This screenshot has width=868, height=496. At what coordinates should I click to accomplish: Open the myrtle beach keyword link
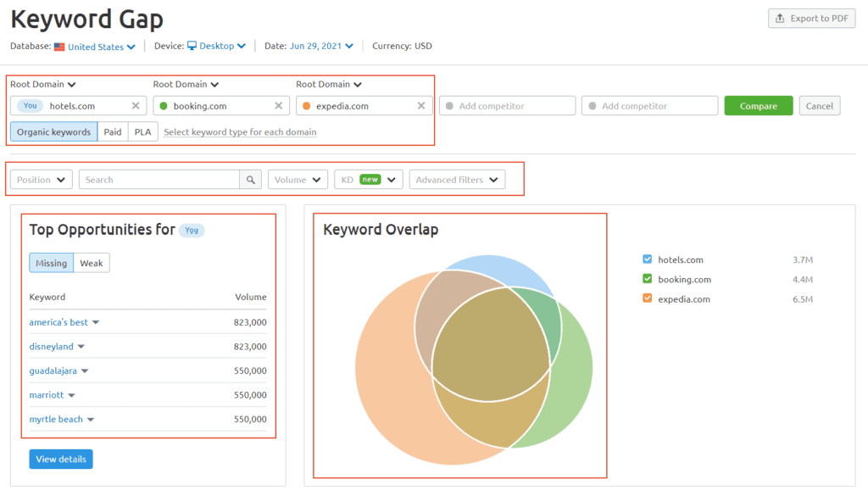click(x=56, y=419)
